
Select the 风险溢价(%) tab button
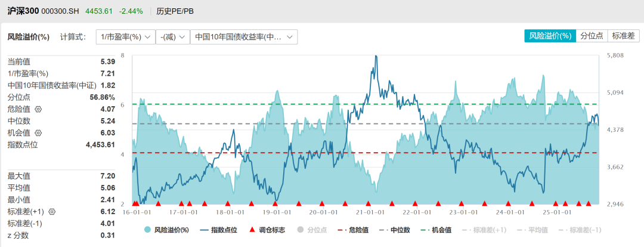coord(550,36)
